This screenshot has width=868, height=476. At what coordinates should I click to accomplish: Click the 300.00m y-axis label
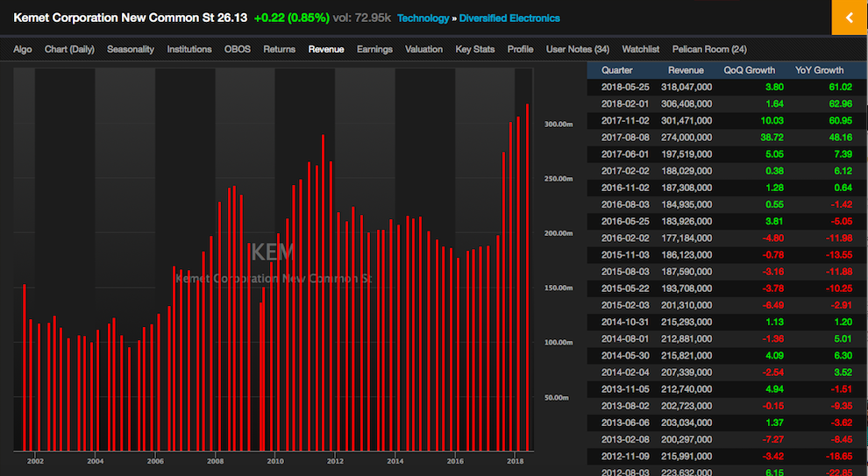tap(558, 124)
